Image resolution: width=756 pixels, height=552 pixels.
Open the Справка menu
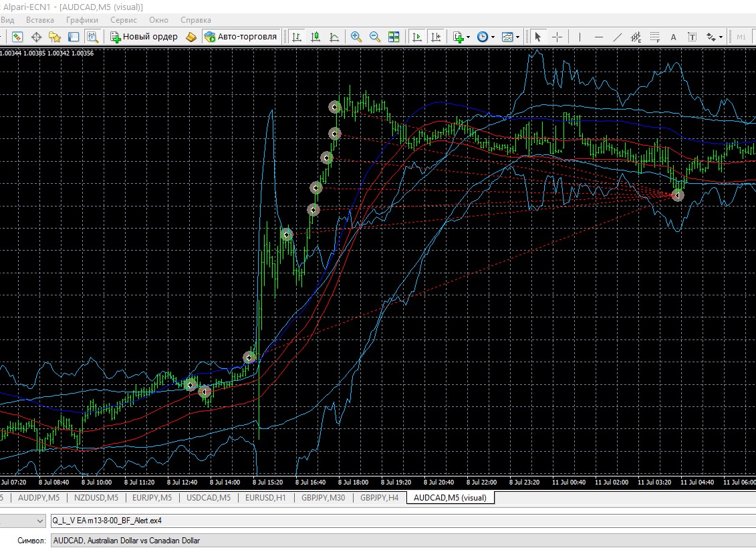coord(196,20)
